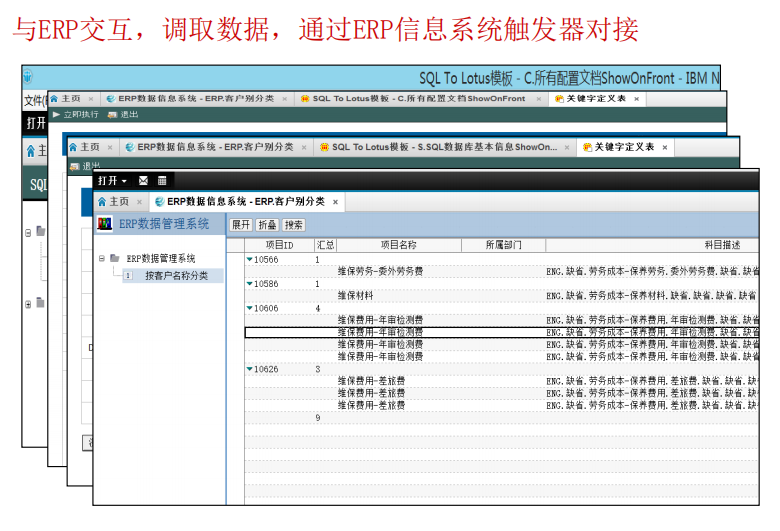Click the 10606 group count 4
This screenshot has width=780, height=531.
[x=318, y=308]
